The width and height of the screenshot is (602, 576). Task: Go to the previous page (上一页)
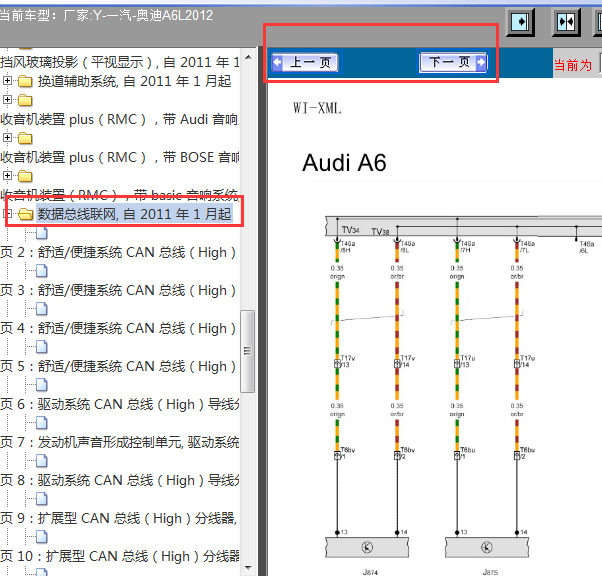tap(305, 62)
